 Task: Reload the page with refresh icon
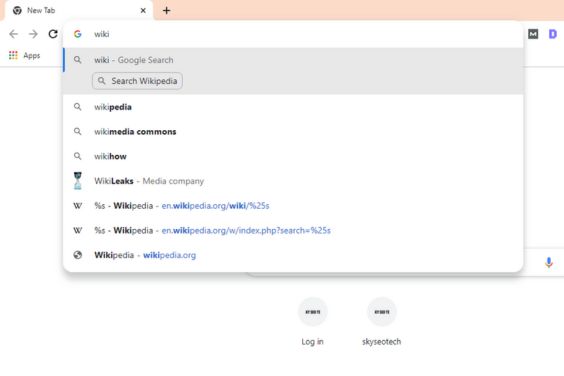(53, 34)
